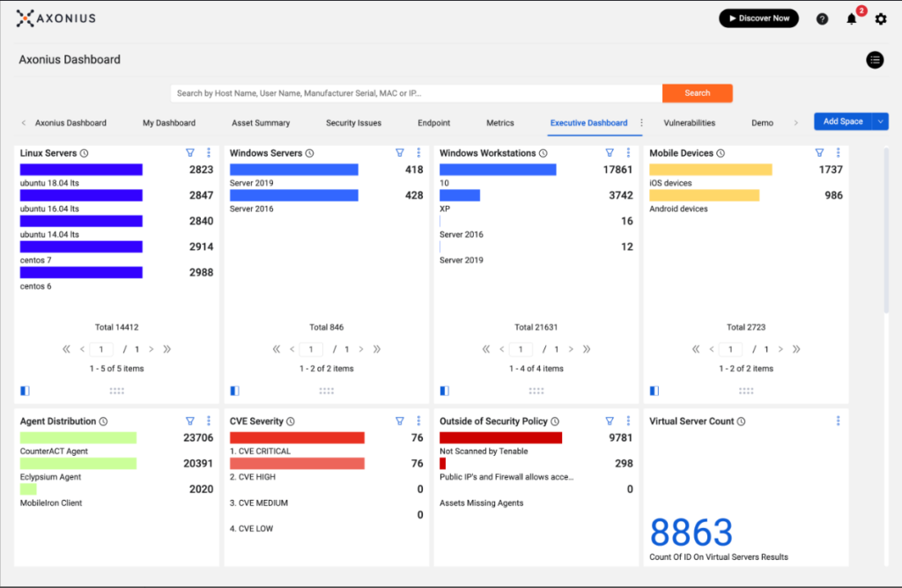Click the orange Search button
The width and height of the screenshot is (902, 588).
698,93
